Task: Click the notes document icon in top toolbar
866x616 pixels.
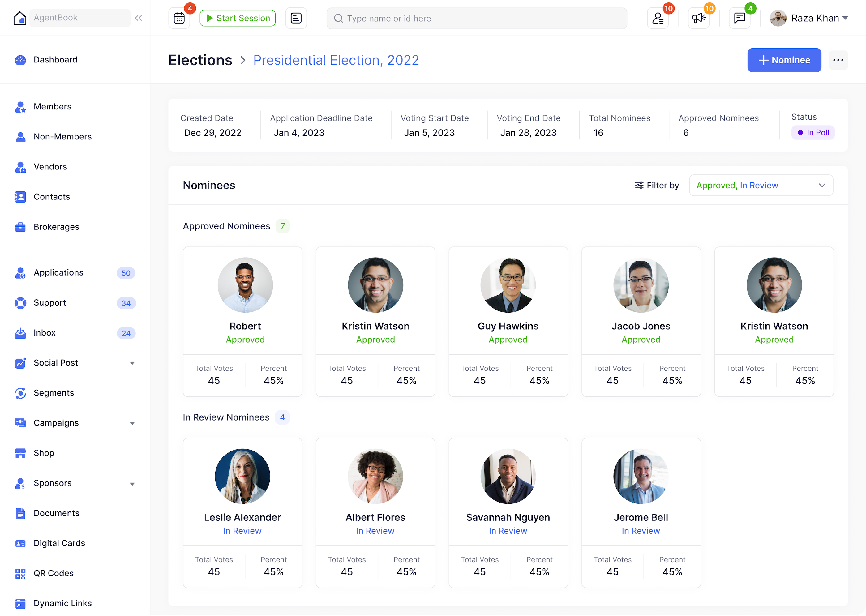Action: coord(296,18)
